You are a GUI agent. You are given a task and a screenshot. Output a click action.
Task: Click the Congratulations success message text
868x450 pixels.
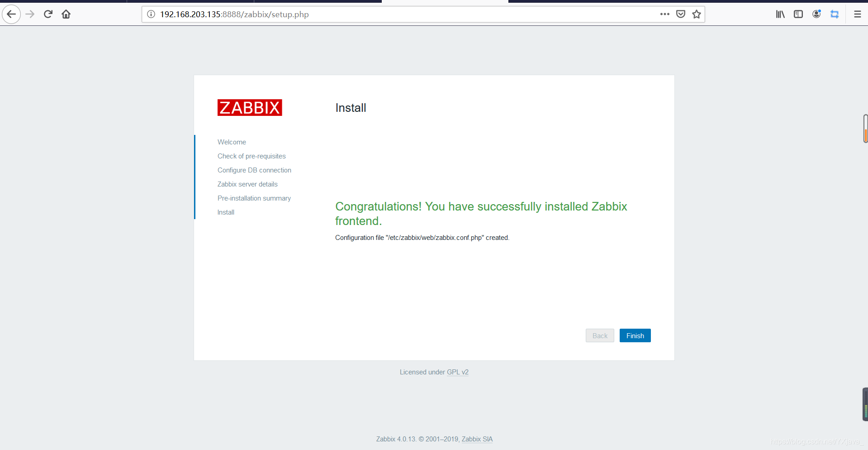pyautogui.click(x=481, y=214)
